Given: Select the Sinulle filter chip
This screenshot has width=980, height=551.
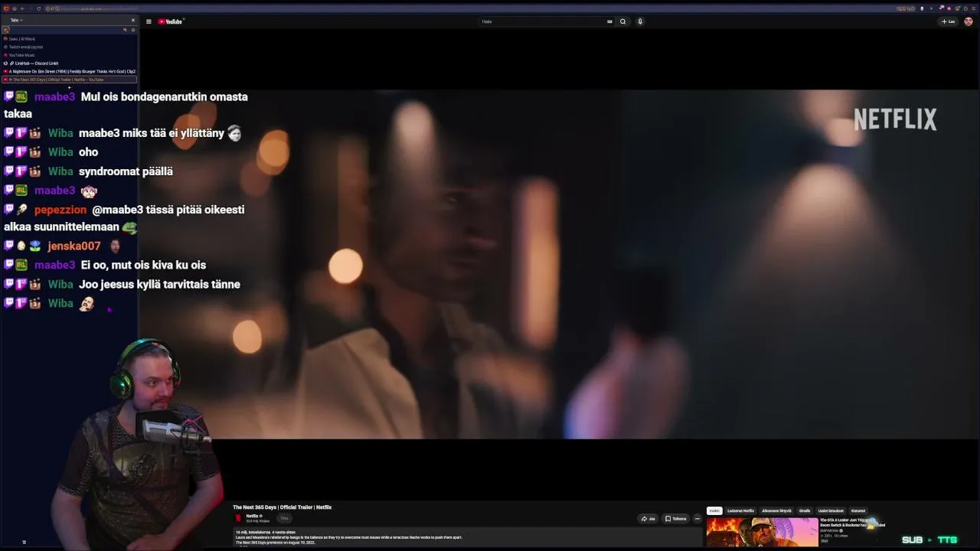Looking at the screenshot, I should point(805,510).
